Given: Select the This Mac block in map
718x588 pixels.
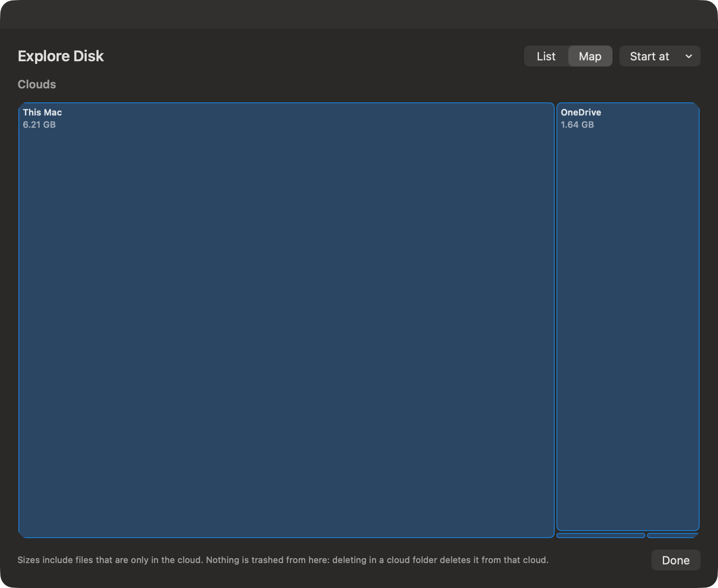Looking at the screenshot, I should click(x=286, y=320).
